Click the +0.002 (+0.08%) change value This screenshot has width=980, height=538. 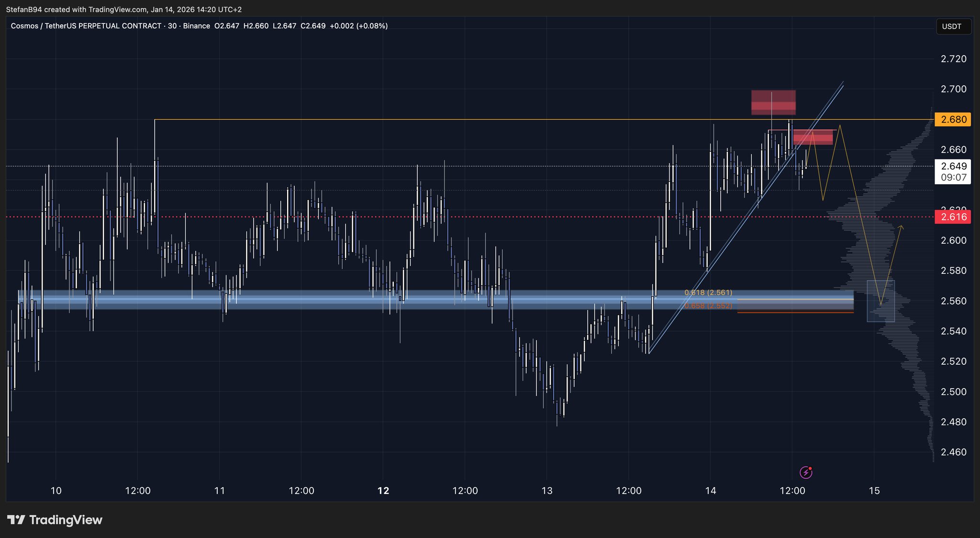click(x=359, y=26)
